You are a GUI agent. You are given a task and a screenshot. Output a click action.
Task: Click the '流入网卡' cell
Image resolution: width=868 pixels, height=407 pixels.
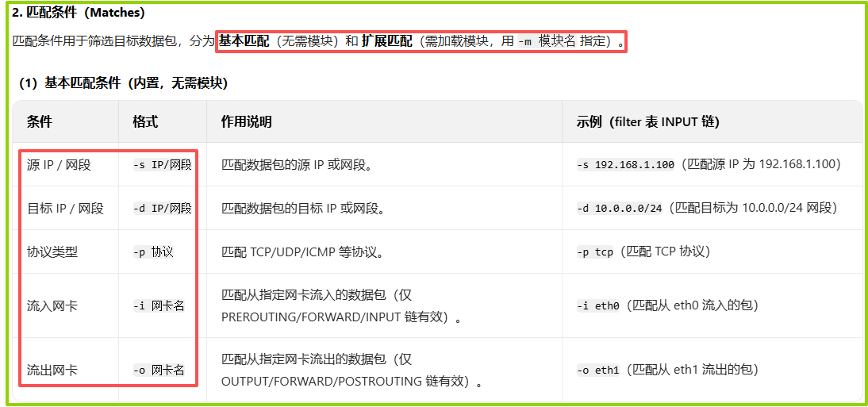pyautogui.click(x=52, y=305)
